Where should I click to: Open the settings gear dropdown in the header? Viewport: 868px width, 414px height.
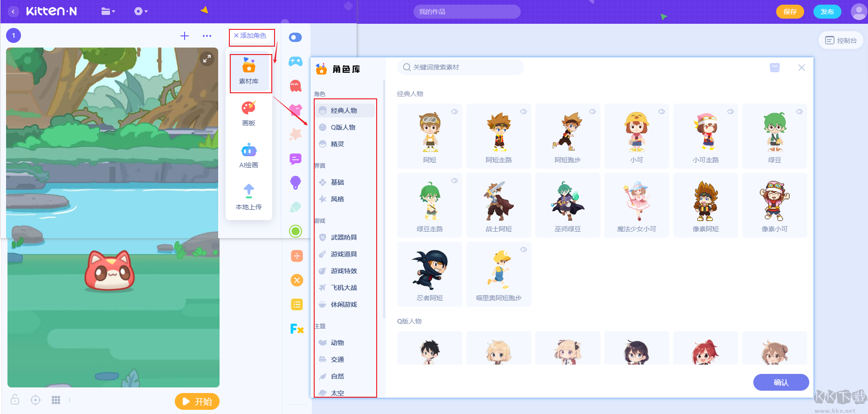[141, 11]
